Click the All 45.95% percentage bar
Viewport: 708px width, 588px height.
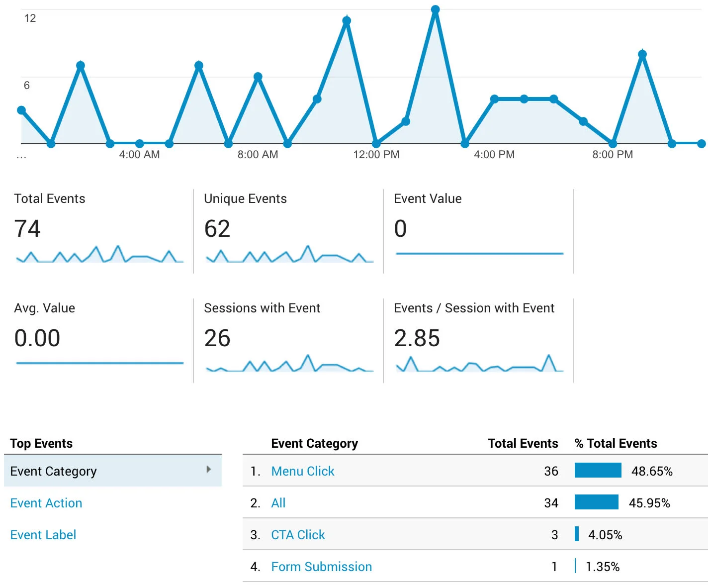point(596,502)
